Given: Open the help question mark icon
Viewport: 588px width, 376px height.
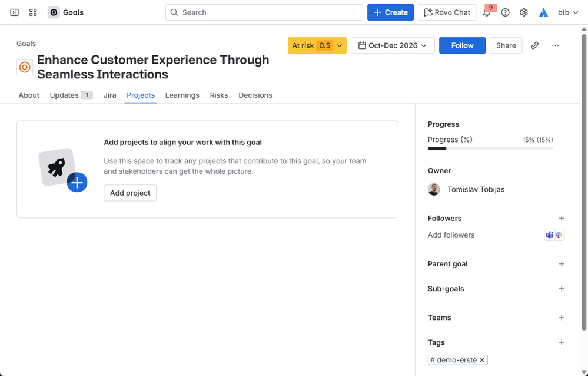Looking at the screenshot, I should click(x=505, y=12).
